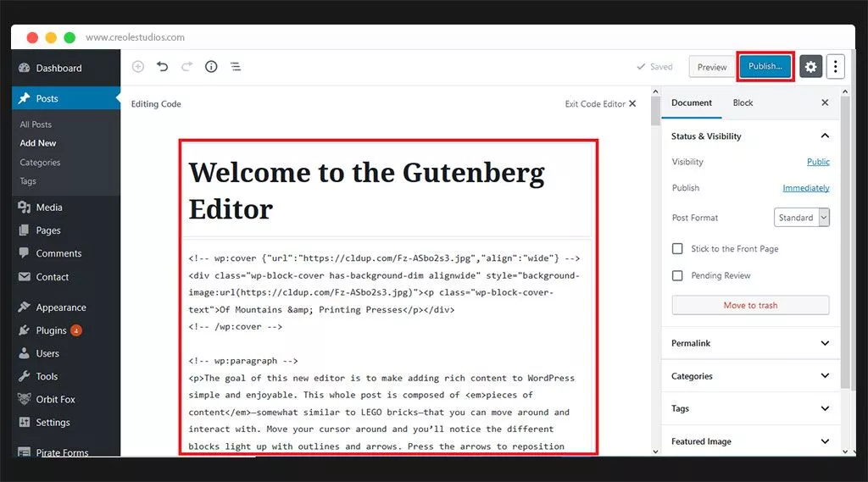Open Appearance paintbrush icon
This screenshot has width=868, height=482.
(x=24, y=307)
